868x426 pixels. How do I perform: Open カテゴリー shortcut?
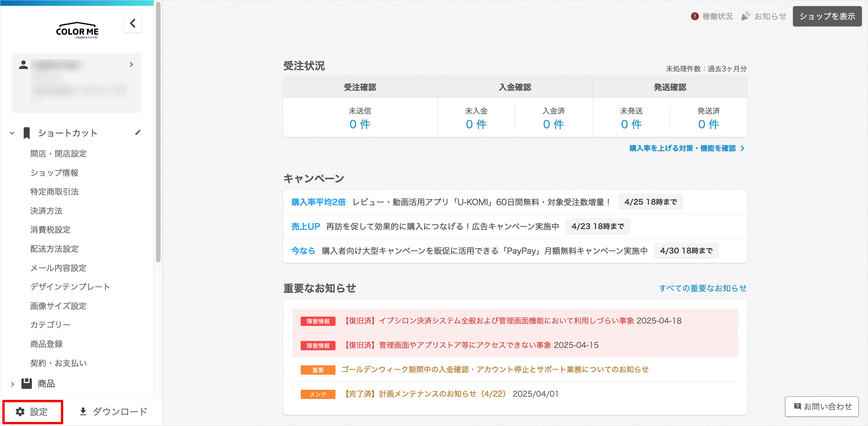point(50,325)
